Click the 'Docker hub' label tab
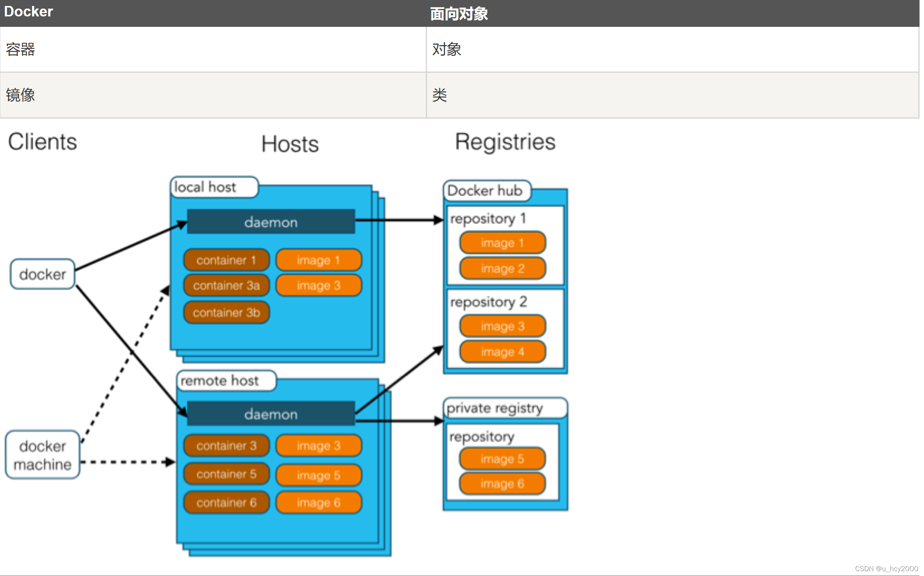Image resolution: width=924 pixels, height=576 pixels. point(488,191)
